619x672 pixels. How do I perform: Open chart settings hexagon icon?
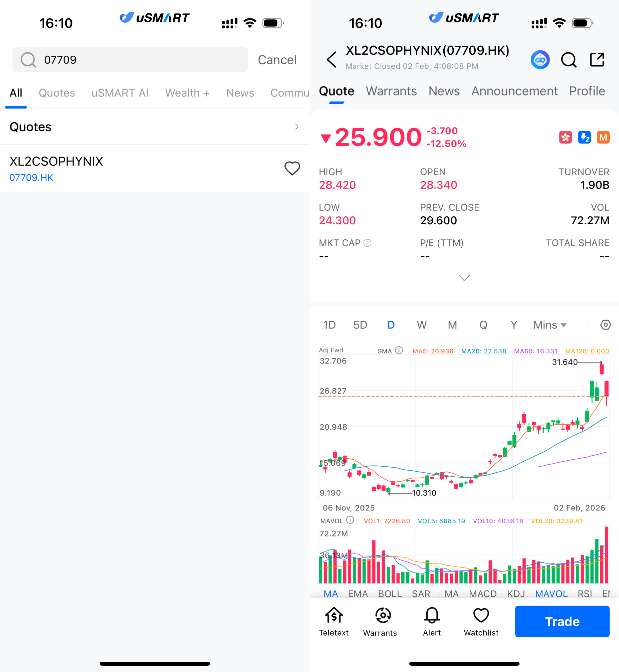605,325
